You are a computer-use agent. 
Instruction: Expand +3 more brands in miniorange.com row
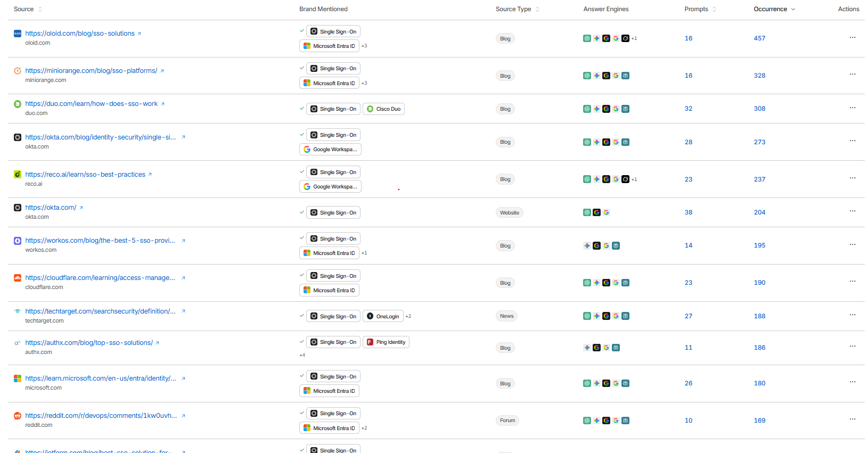(x=364, y=84)
